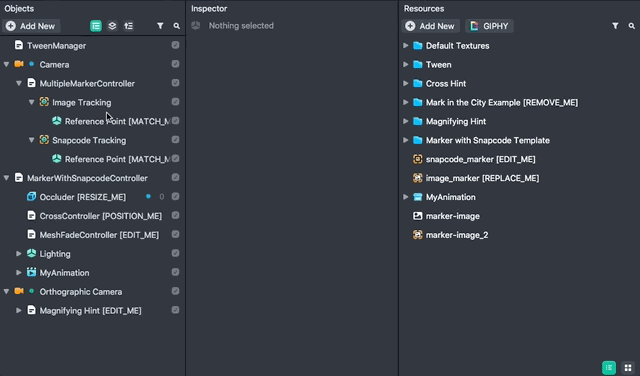
Task: Switch Resources to list view
Action: (609, 367)
